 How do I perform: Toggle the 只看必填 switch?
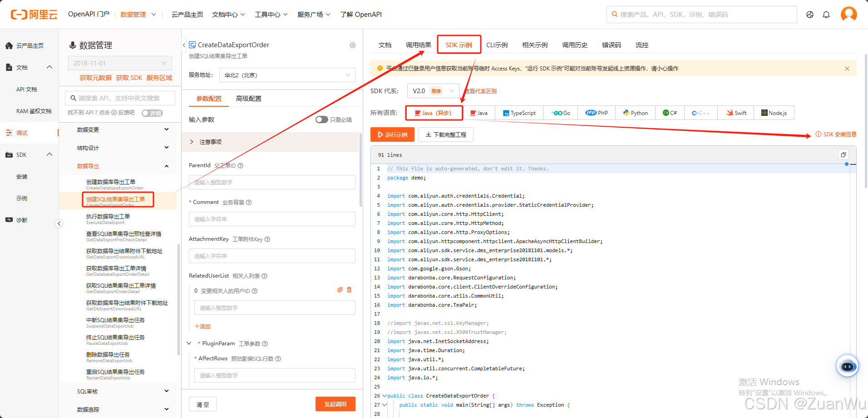(321, 119)
